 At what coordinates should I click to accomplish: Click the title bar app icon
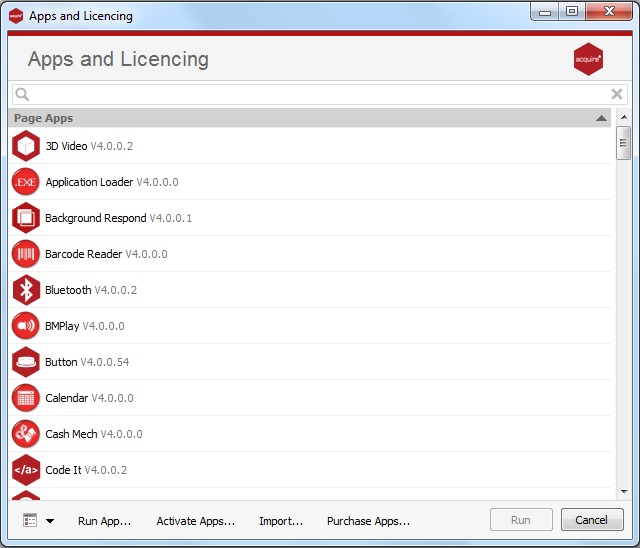pos(16,16)
